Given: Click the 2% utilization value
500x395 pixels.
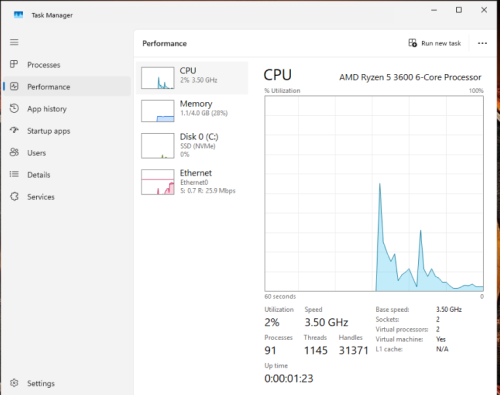Looking at the screenshot, I should pyautogui.click(x=272, y=322).
